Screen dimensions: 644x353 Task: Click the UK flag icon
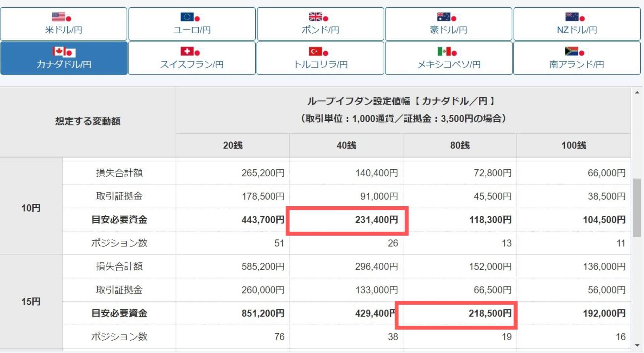click(x=315, y=17)
